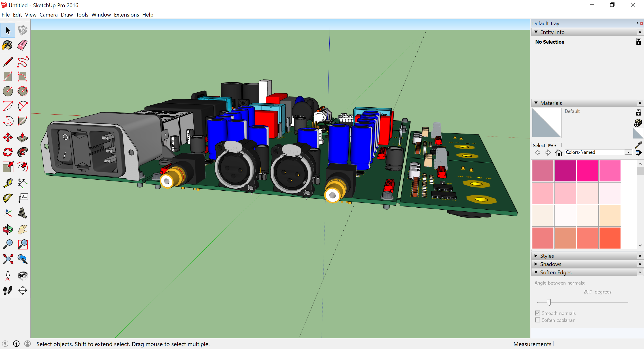Select the 3 Point Arc tool
The image size is (644, 349).
pyautogui.click(x=8, y=121)
